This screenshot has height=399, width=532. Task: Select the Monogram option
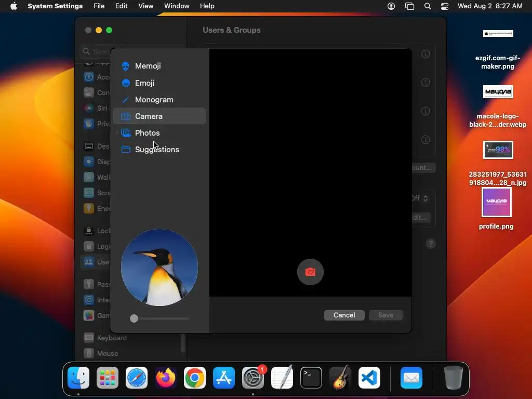point(159,99)
